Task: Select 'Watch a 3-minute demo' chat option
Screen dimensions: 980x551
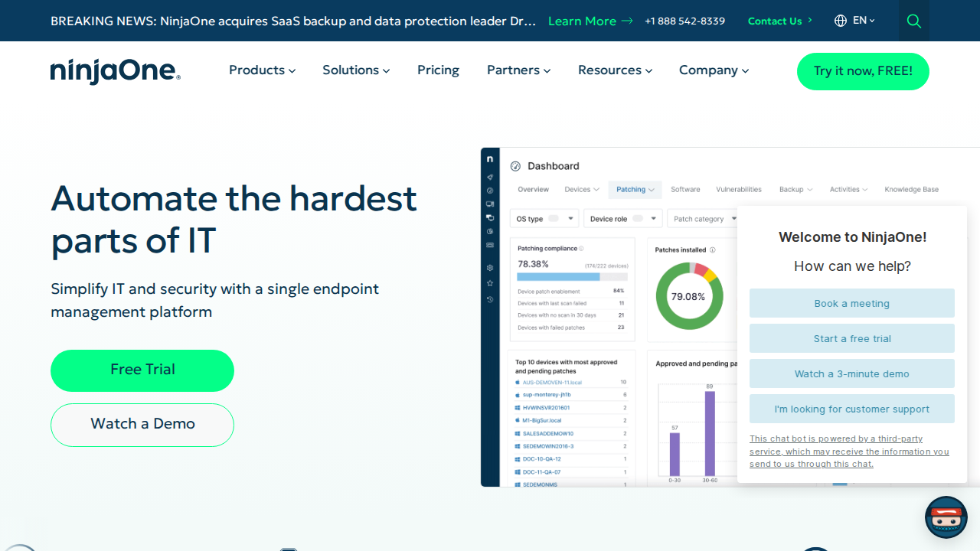Action: tap(852, 373)
